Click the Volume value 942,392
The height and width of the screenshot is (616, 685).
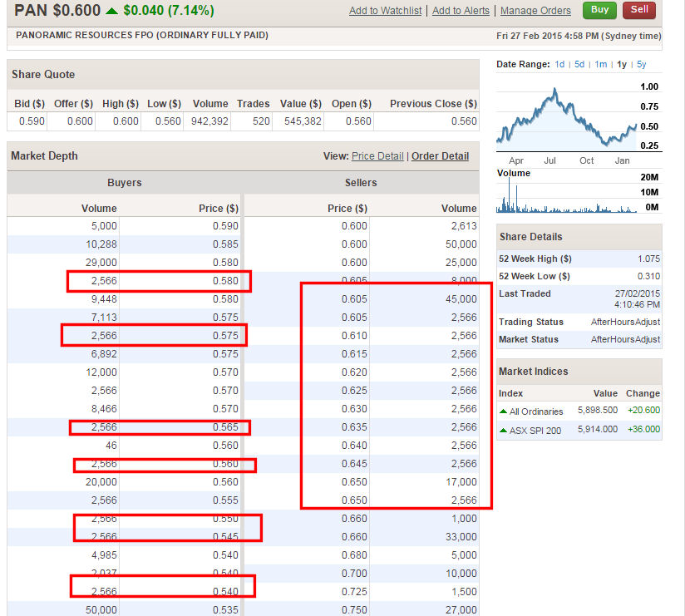(x=209, y=121)
